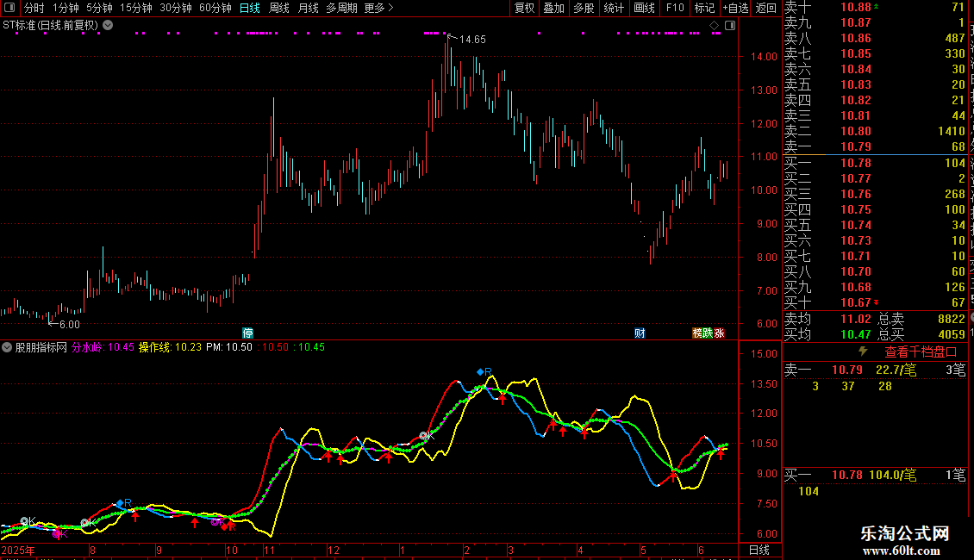Click month 11 marker on time axis
This screenshot has height=560, width=974.
tap(269, 550)
